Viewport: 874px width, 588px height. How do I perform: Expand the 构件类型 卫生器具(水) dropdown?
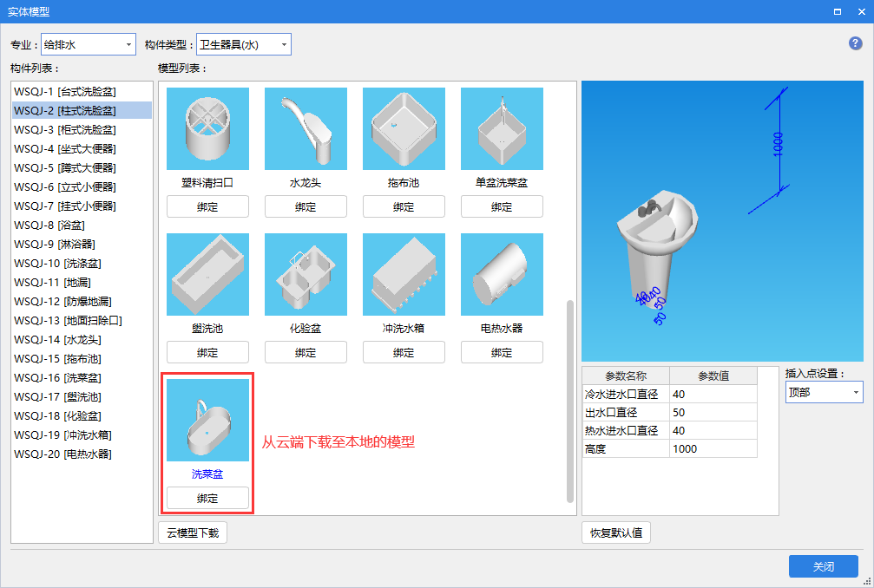click(244, 44)
